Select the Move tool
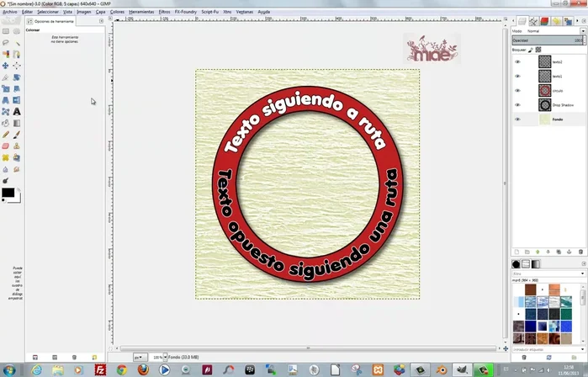 tap(6, 66)
